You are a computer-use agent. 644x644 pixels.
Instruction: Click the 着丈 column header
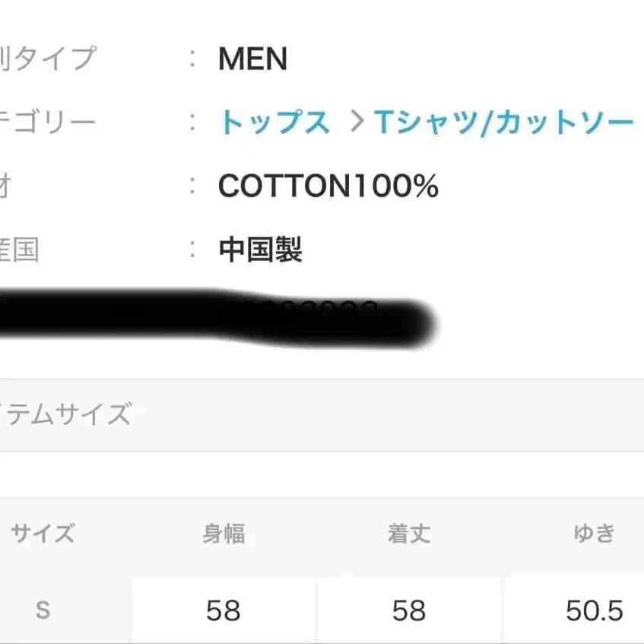coord(409,534)
